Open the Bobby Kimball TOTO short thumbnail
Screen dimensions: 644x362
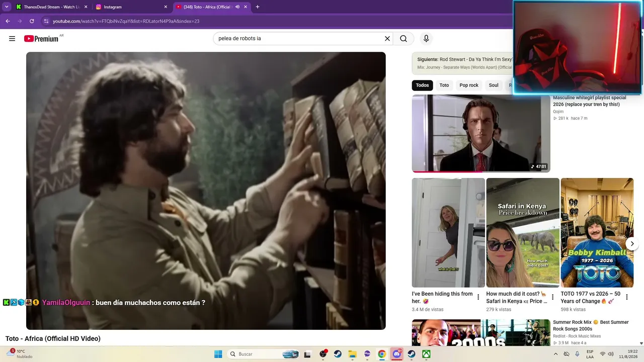(x=597, y=233)
